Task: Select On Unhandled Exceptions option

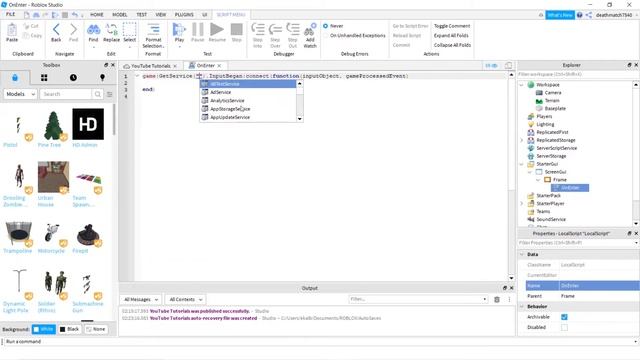Action: click(x=325, y=36)
